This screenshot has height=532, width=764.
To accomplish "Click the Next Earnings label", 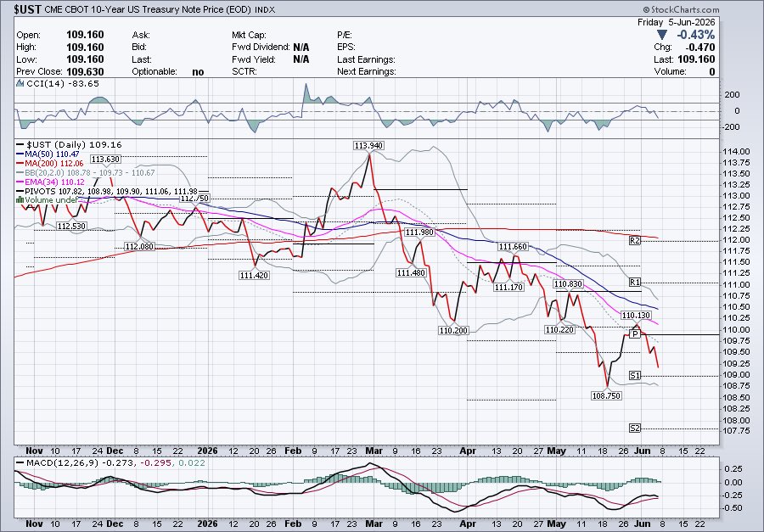I will click(x=367, y=71).
